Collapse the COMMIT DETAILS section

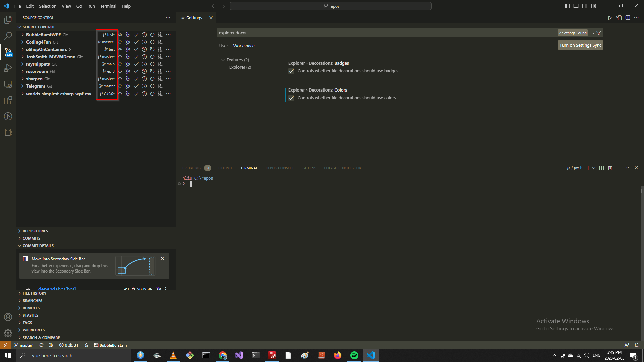point(38,246)
